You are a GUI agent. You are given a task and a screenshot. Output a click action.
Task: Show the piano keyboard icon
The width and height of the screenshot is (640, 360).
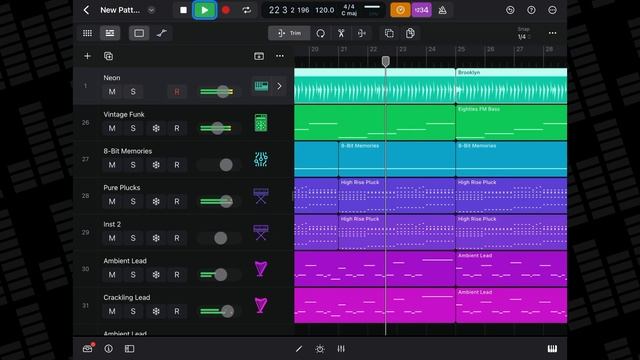[x=552, y=349]
